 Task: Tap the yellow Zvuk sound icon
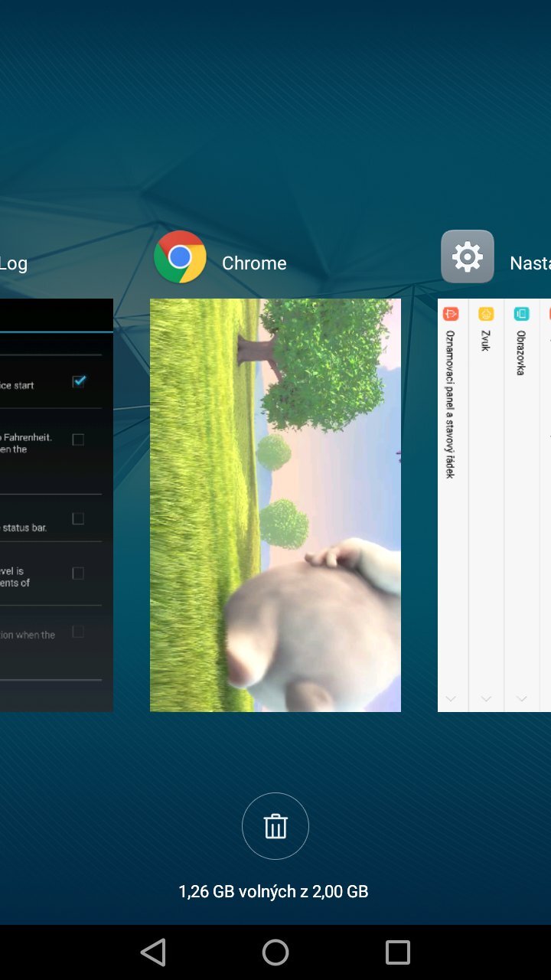(486, 314)
